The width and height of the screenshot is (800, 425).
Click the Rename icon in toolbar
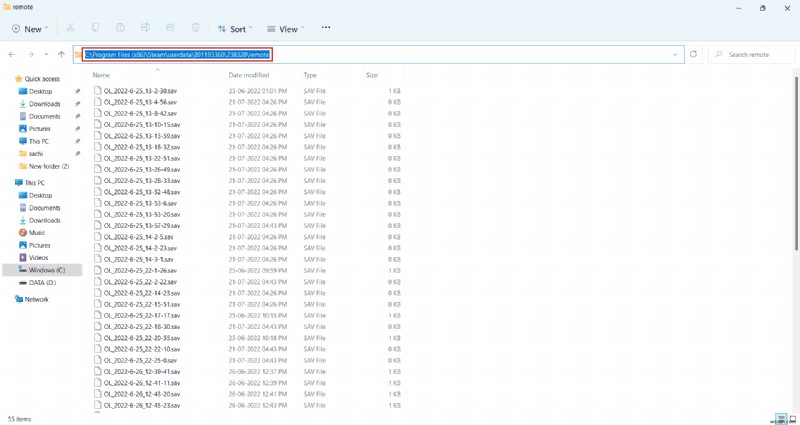tap(145, 29)
